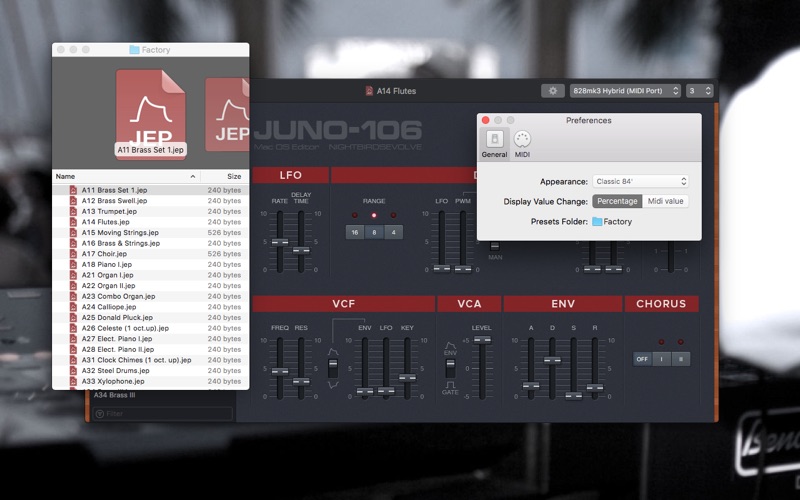Click the LFO DELAY TIME slider handle
Screen dimensions: 800x500
click(x=301, y=250)
